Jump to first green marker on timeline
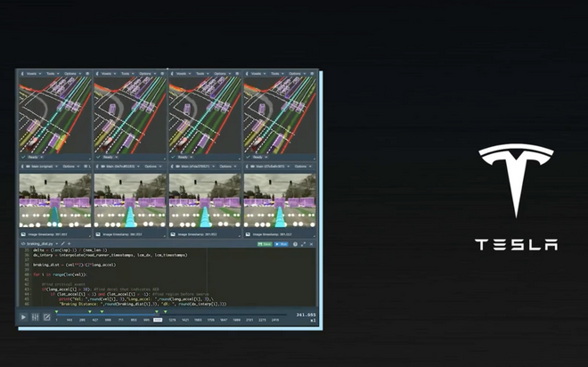The height and width of the screenshot is (367, 588). (57, 312)
